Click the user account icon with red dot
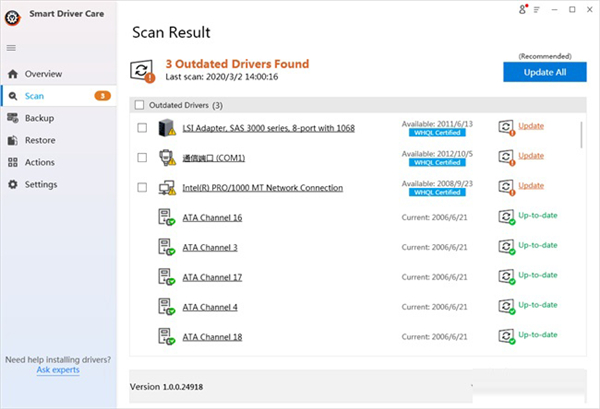The width and height of the screenshot is (600, 409). 523,9
